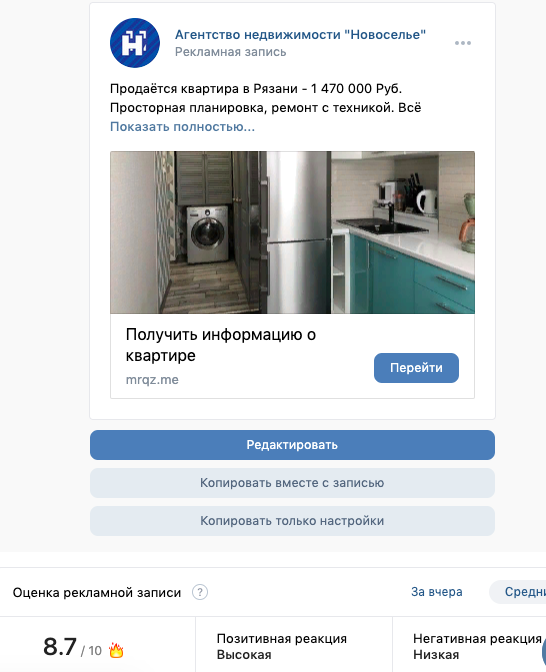Open the three-dot post options menu

coord(463,43)
